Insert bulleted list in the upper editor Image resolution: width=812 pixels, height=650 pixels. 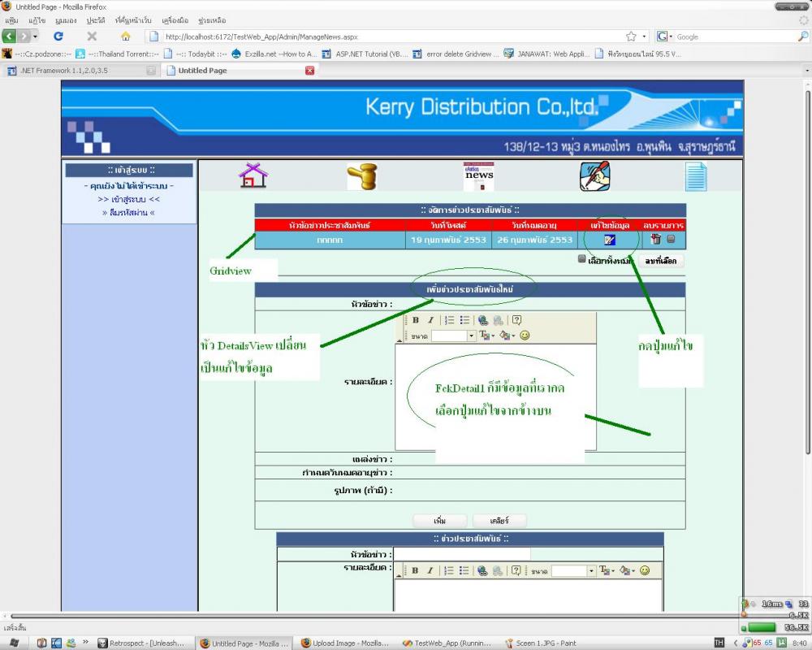pos(464,320)
